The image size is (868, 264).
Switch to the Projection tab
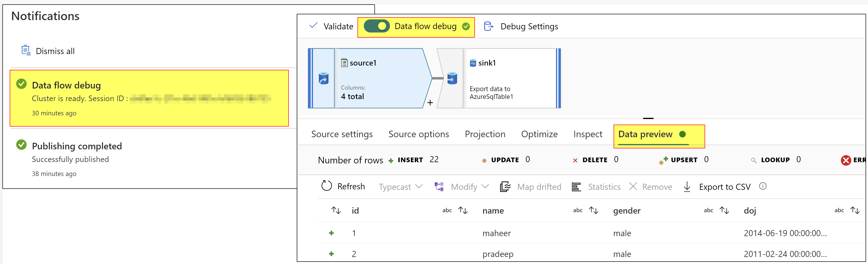pyautogui.click(x=485, y=134)
